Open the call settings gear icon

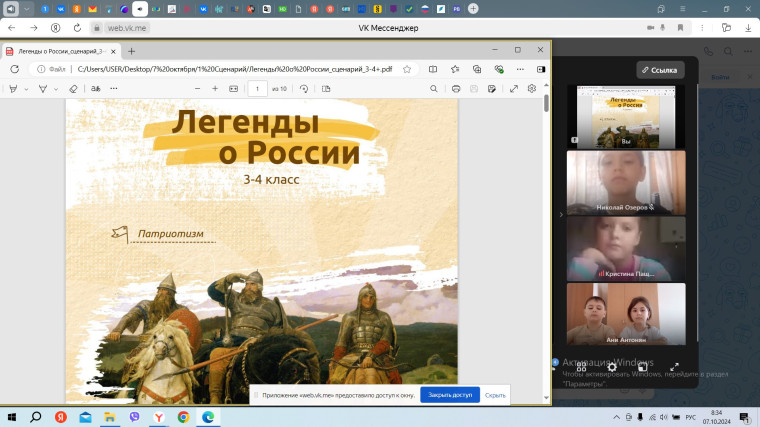pos(612,367)
